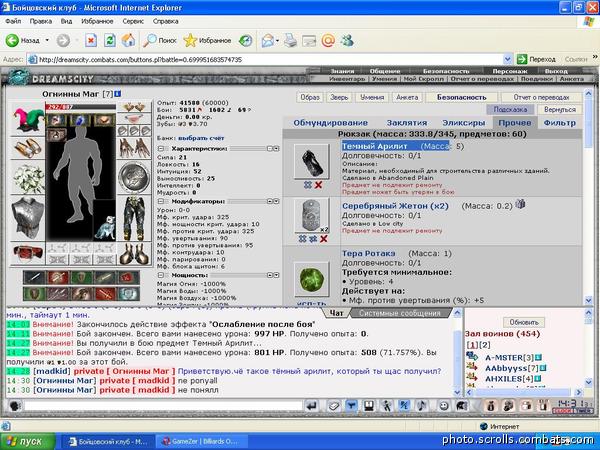The width and height of the screenshot is (600, 450).
Task: Switch to Системные сообщения chat tab
Action: tap(400, 313)
